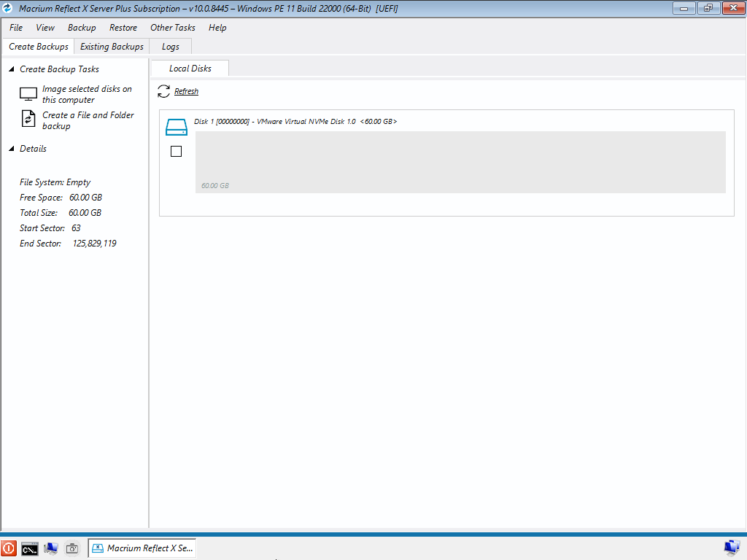Click the camera screenshot icon in taskbar
Screen dimensions: 747x560
(x=71, y=548)
